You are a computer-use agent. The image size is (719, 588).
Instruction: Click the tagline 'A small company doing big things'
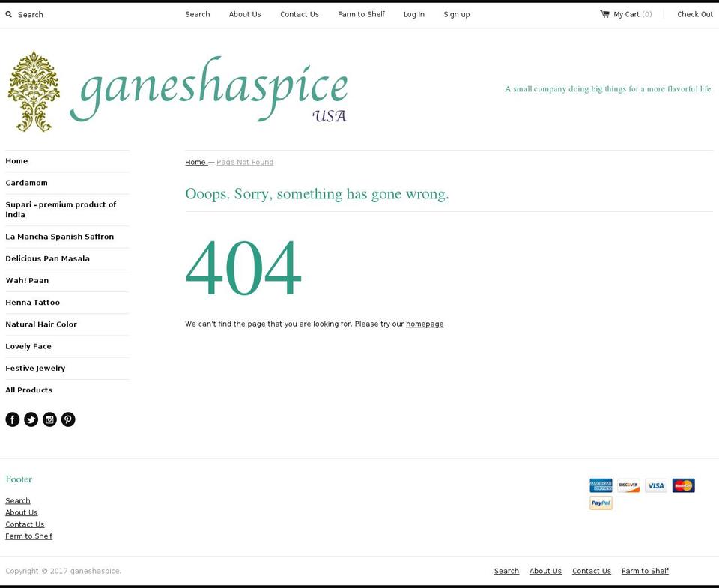(x=609, y=88)
